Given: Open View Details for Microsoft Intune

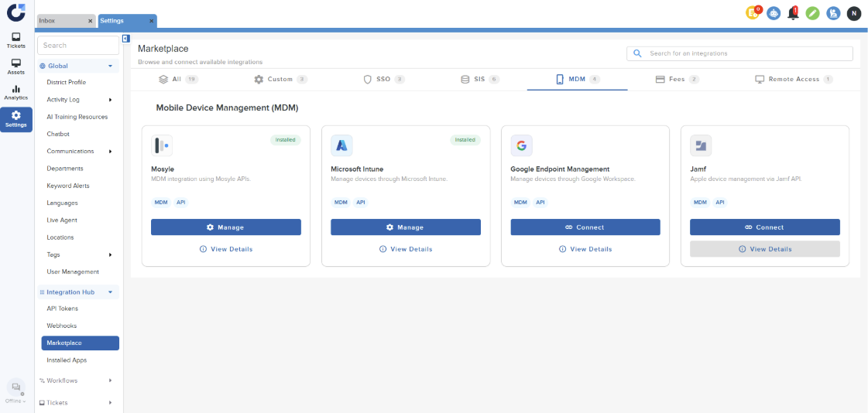Looking at the screenshot, I should click(x=406, y=249).
